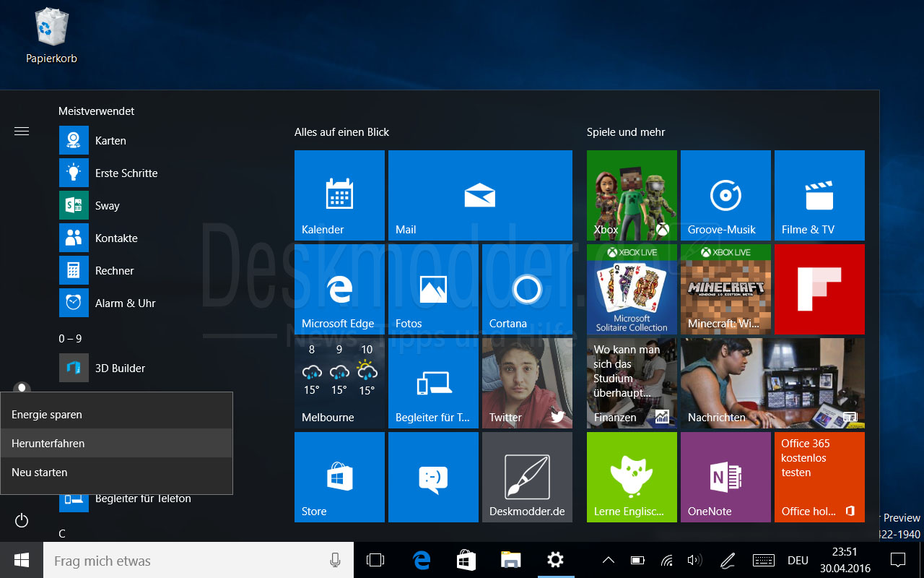The image size is (924, 578).
Task: Open the OneNote tile
Action: click(x=725, y=477)
